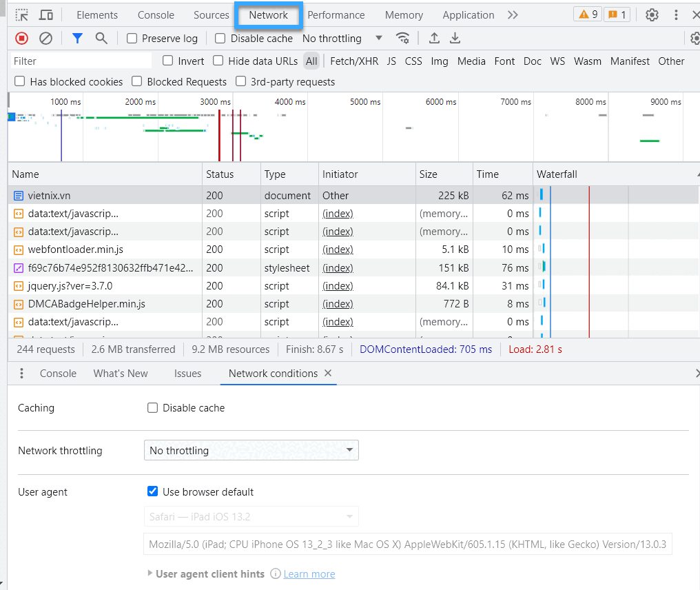Image resolution: width=700 pixels, height=590 pixels.
Task: Switch to the Performance tab
Action: pos(336,15)
